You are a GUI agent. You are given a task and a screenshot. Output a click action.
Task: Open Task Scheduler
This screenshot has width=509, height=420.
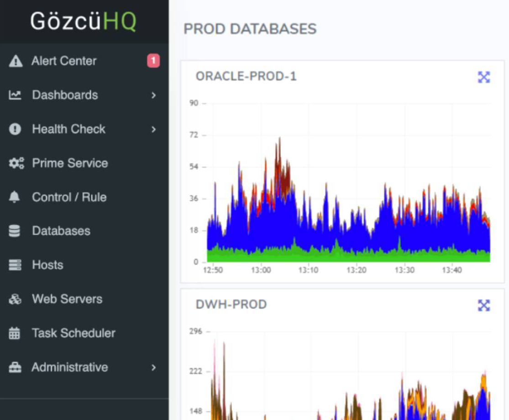click(x=73, y=333)
